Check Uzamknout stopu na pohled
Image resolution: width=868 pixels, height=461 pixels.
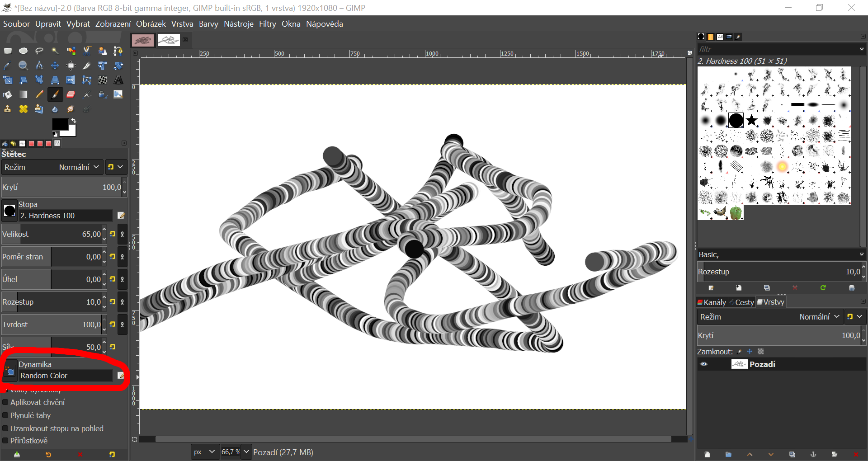click(x=5, y=428)
